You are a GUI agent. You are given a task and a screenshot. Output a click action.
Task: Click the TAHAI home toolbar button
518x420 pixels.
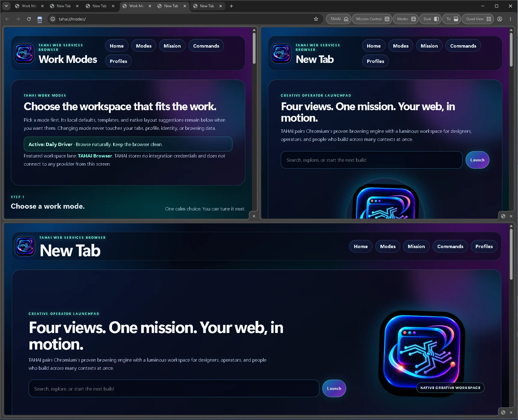[339, 19]
